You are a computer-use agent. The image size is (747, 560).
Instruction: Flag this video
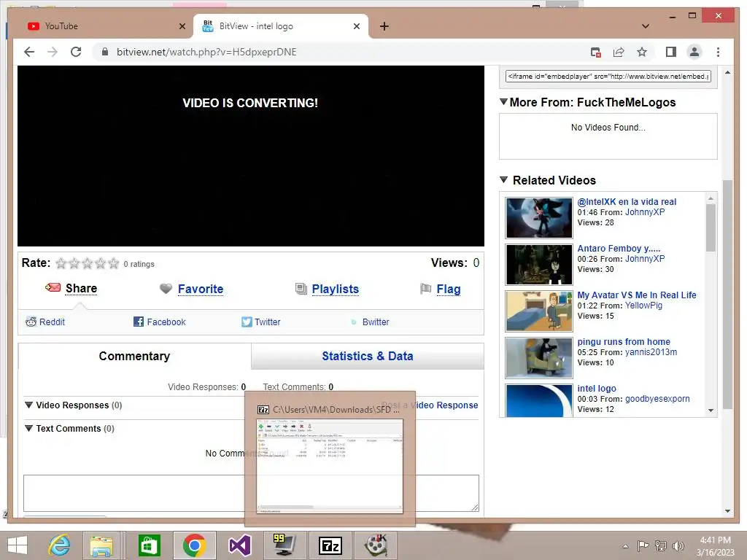(x=449, y=289)
